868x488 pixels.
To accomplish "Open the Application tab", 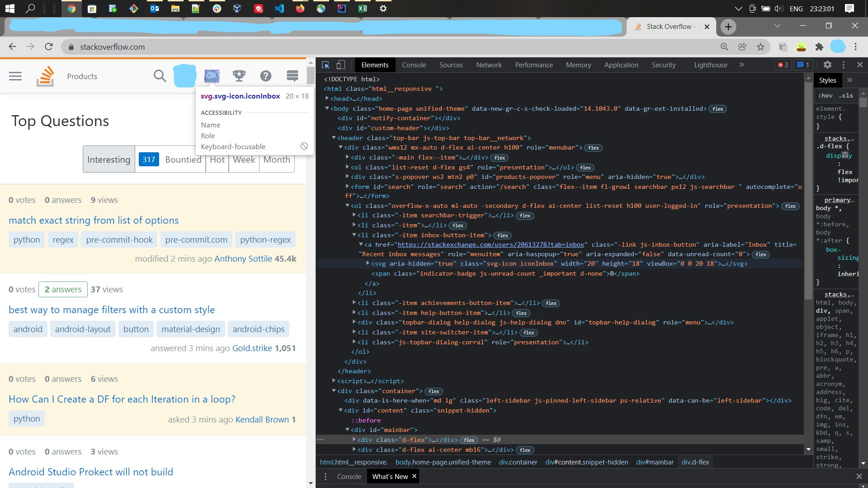I will point(621,65).
